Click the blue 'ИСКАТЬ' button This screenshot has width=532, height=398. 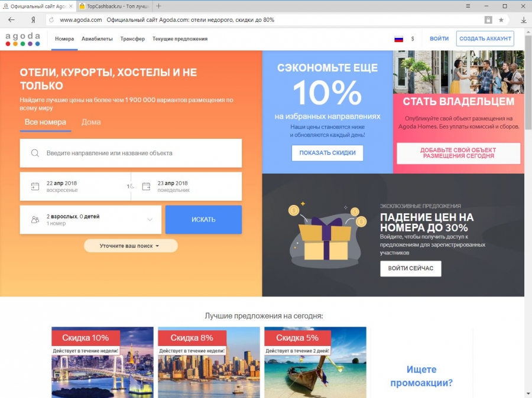click(203, 220)
